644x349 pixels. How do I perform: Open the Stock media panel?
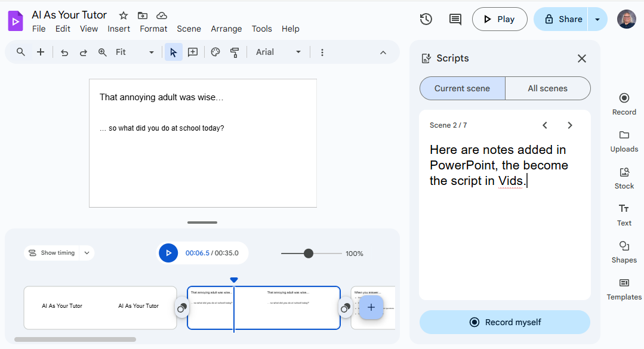tap(624, 178)
